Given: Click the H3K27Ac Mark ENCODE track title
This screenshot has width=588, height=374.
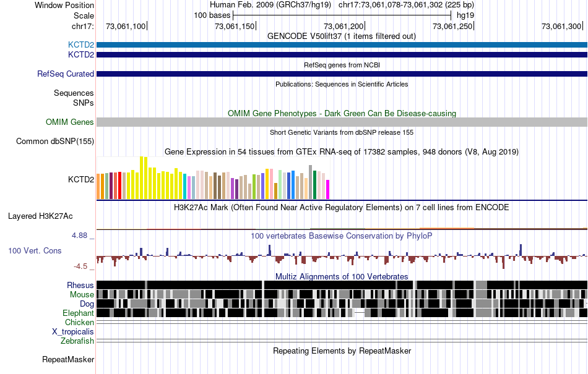Looking at the screenshot, I should click(341, 208).
